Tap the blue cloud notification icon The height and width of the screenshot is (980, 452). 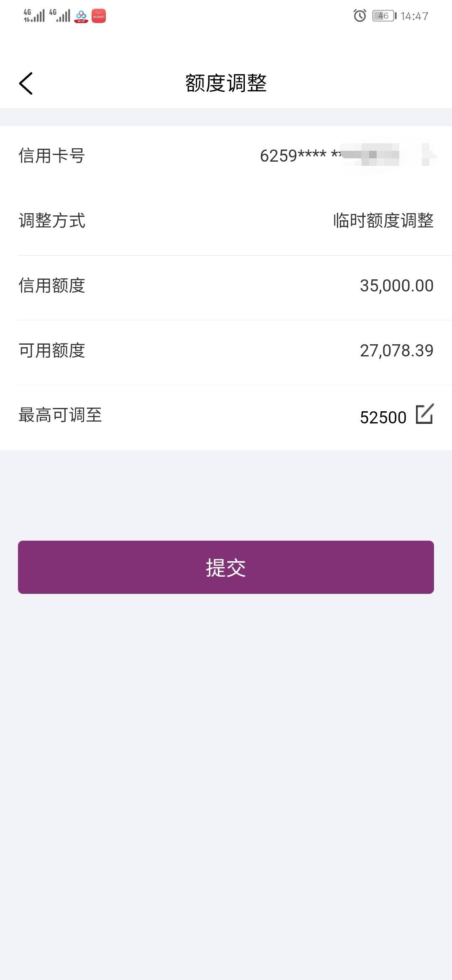[x=81, y=16]
